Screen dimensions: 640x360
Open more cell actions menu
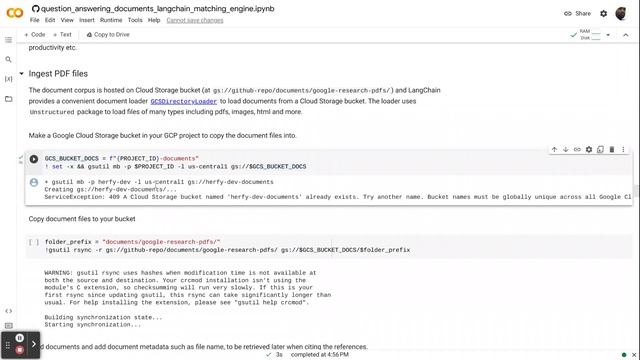point(623,149)
